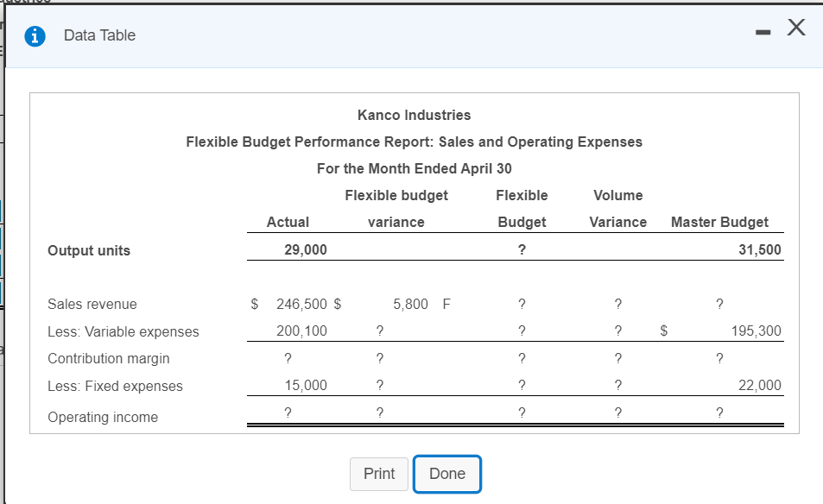
Task: Click 'Less: Fixed expenses' label
Action: (116, 386)
